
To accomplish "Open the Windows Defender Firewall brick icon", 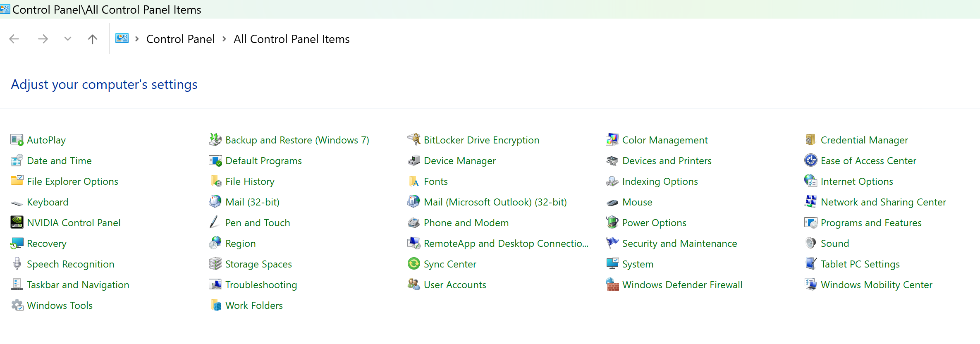I will [x=612, y=285].
